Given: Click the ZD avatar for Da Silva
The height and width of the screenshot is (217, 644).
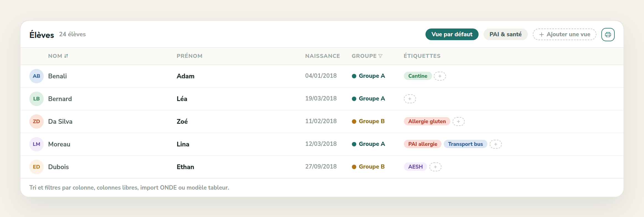Looking at the screenshot, I should [x=37, y=122].
